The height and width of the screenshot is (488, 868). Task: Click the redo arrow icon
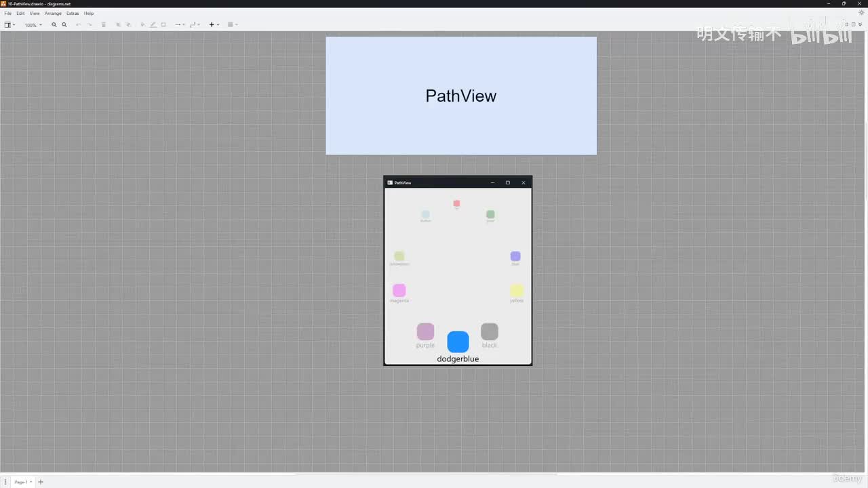pyautogui.click(x=89, y=25)
